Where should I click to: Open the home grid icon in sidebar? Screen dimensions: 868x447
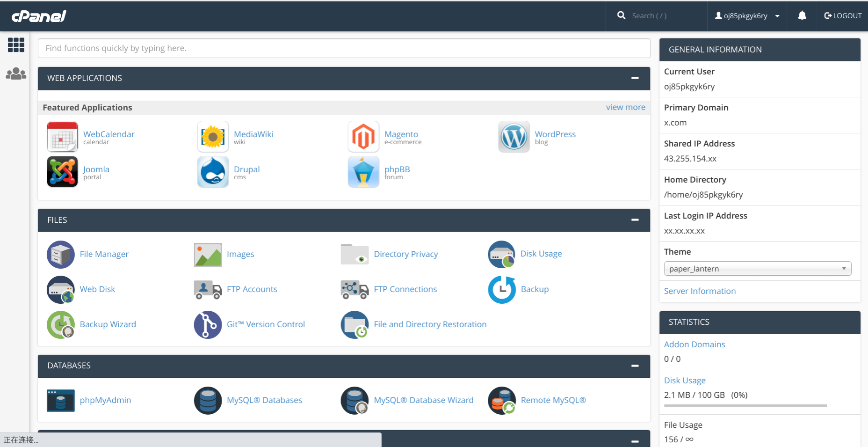pos(16,45)
